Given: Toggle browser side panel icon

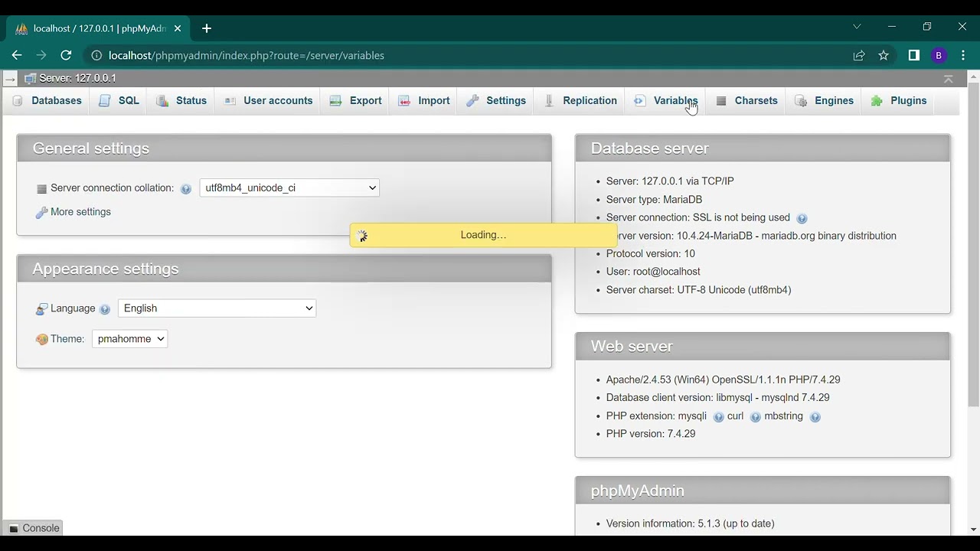Looking at the screenshot, I should click(x=914, y=55).
